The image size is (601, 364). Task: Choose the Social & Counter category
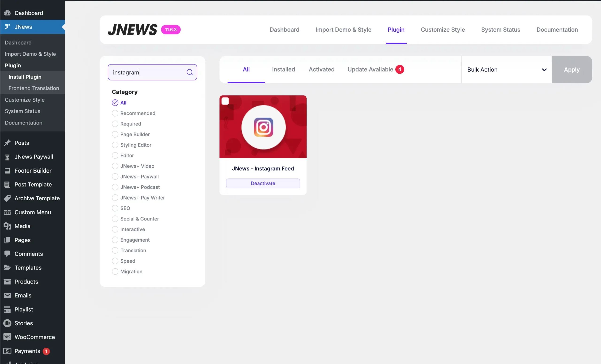115,219
